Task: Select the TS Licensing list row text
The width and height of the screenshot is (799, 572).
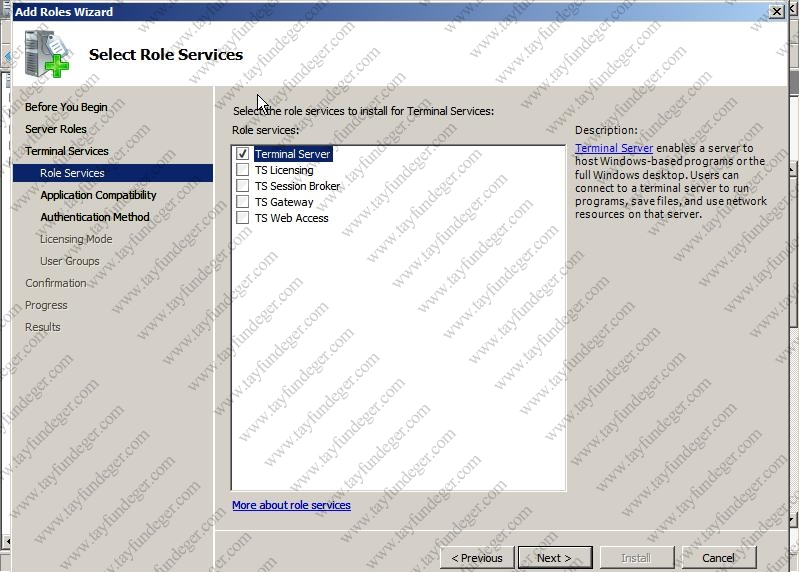Action: (284, 170)
